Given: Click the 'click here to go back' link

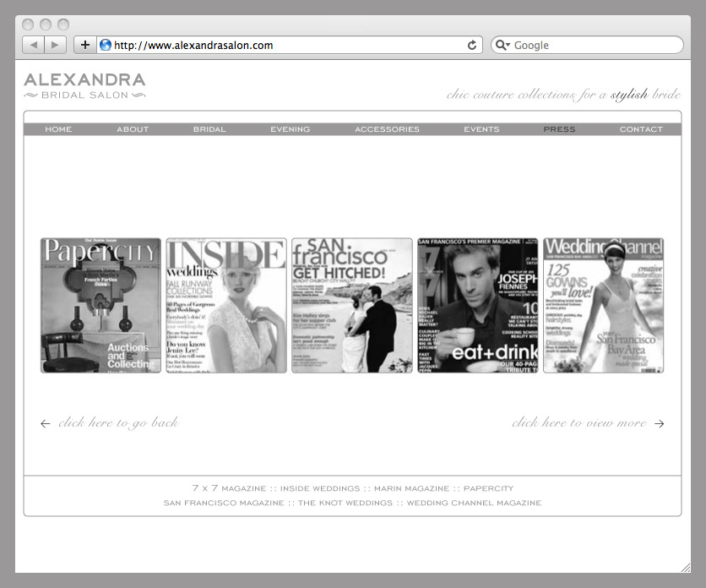Looking at the screenshot, I should point(118,422).
